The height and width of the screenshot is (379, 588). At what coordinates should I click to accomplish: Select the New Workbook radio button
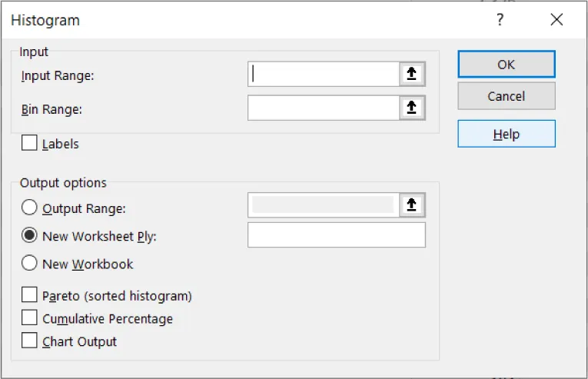pos(30,264)
